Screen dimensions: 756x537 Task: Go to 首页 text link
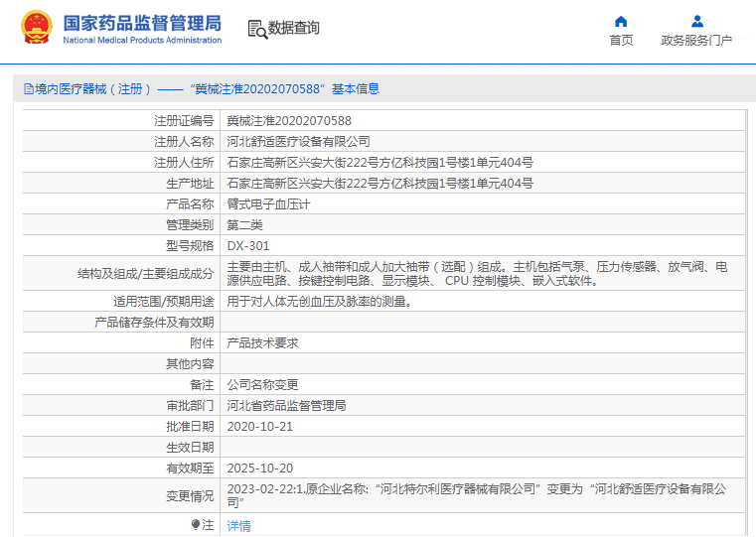pyautogui.click(x=621, y=41)
